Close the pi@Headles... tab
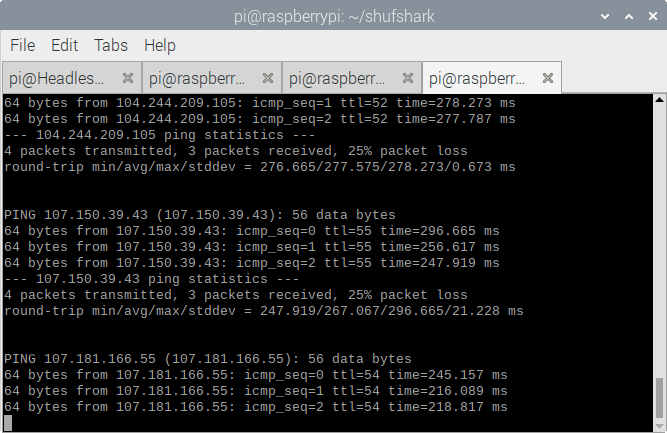Screen dimensions: 667x433 pos(128,78)
